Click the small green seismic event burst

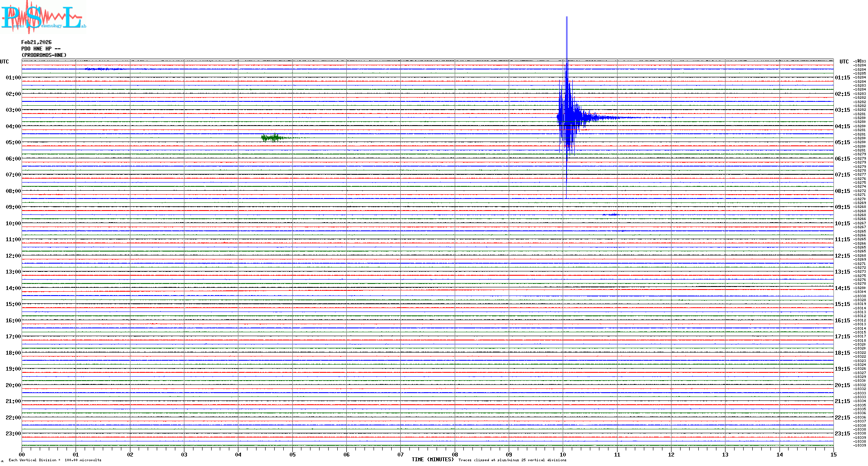coord(273,138)
